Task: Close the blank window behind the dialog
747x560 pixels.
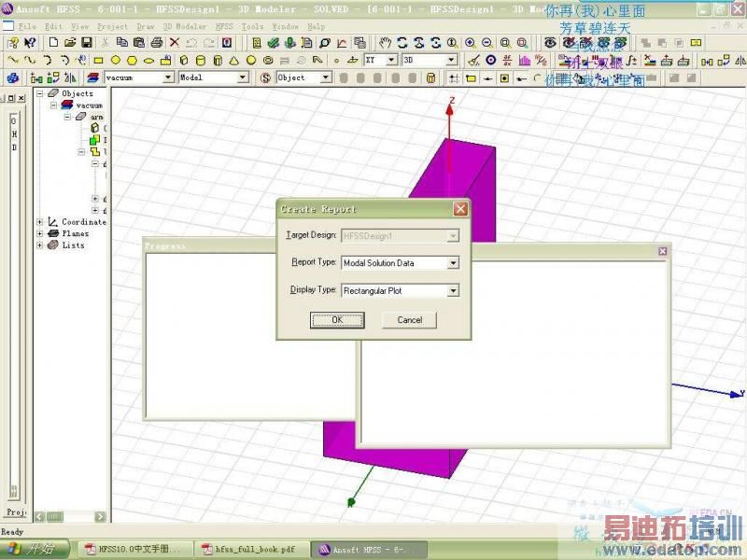Action: coord(663,251)
